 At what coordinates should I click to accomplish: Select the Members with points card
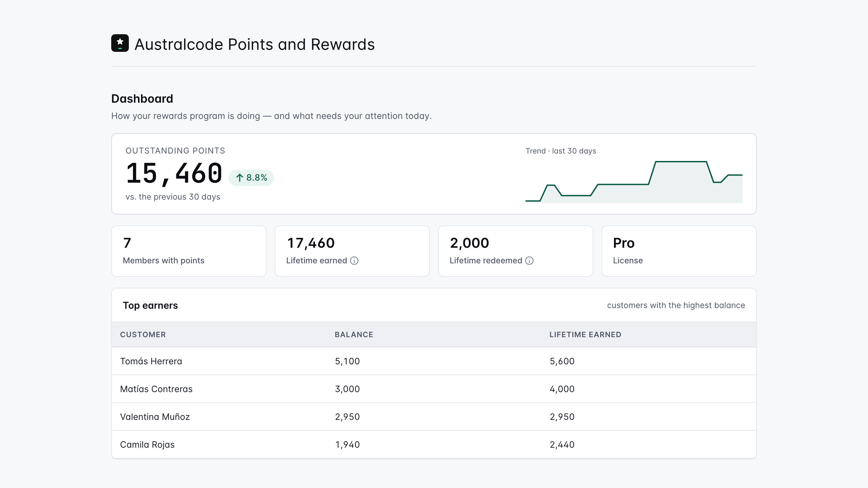189,251
